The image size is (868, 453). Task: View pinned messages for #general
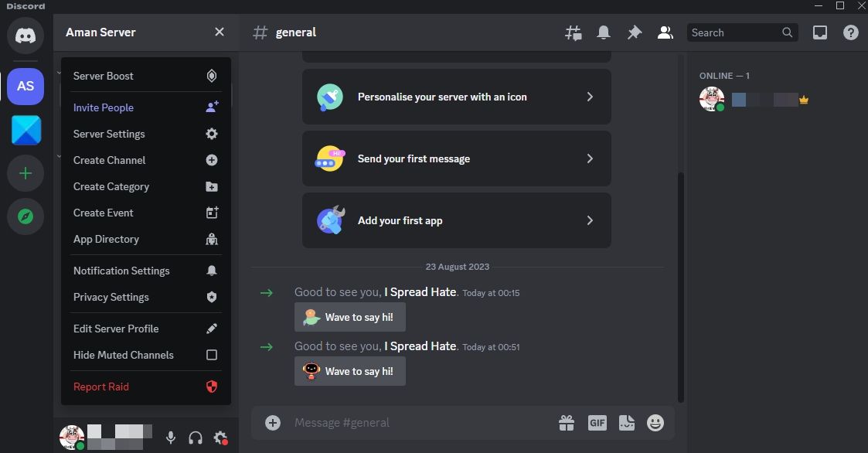tap(634, 32)
